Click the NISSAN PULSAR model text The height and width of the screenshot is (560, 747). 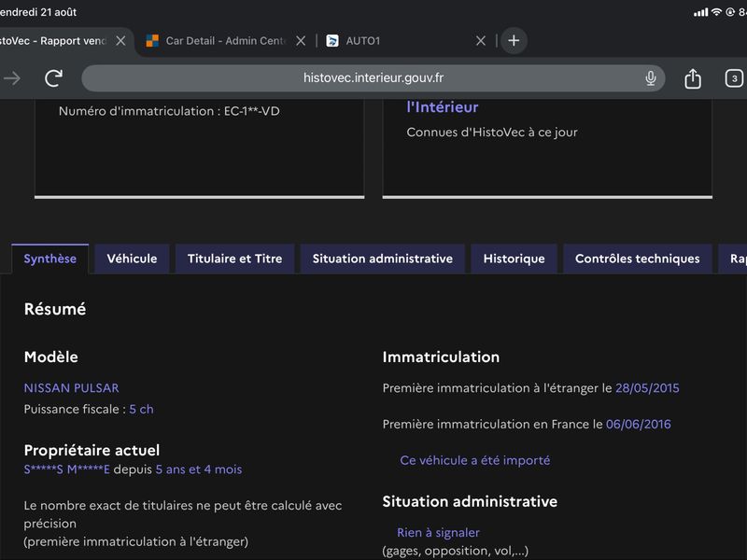coord(72,388)
